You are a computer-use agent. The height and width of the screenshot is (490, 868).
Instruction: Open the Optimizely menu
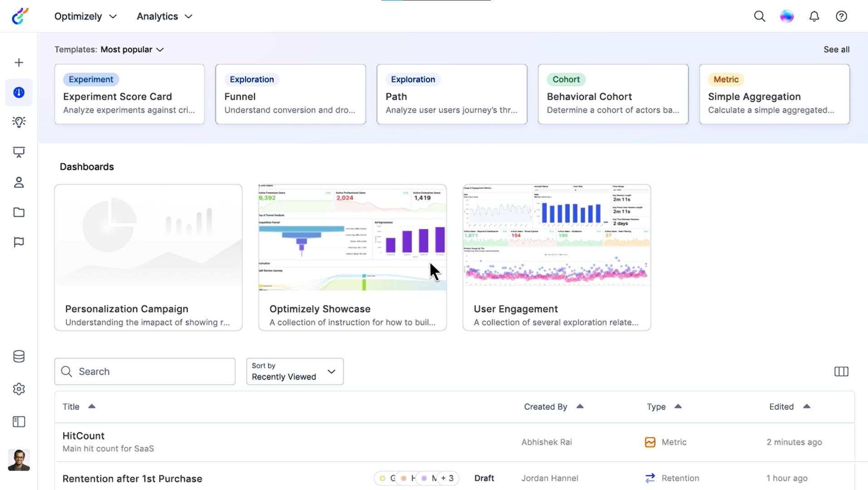(85, 16)
